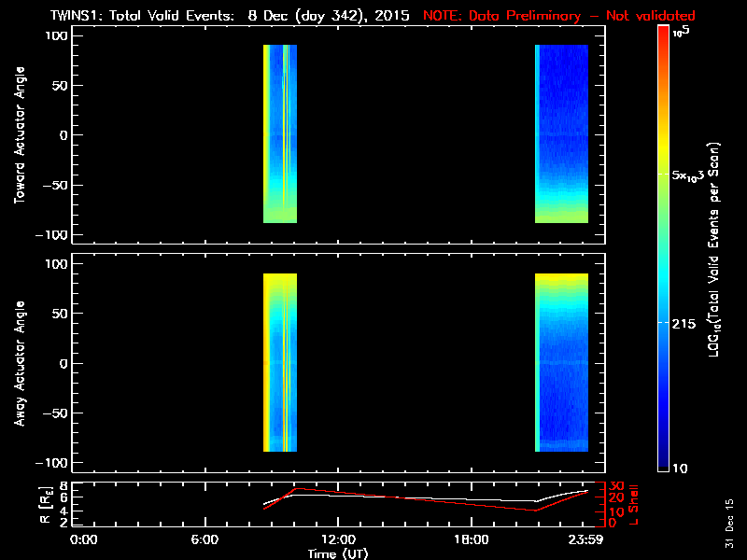Click the Time (UT) axis title
Viewport: 747px width, 560px height.
pyautogui.click(x=337, y=553)
